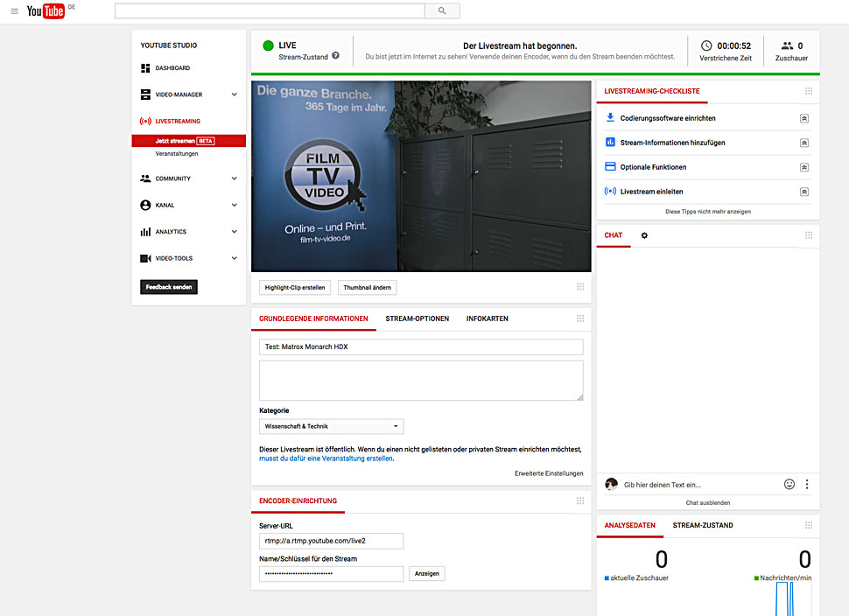
Task: Click Codierungssoftware download icon
Action: [x=610, y=117]
